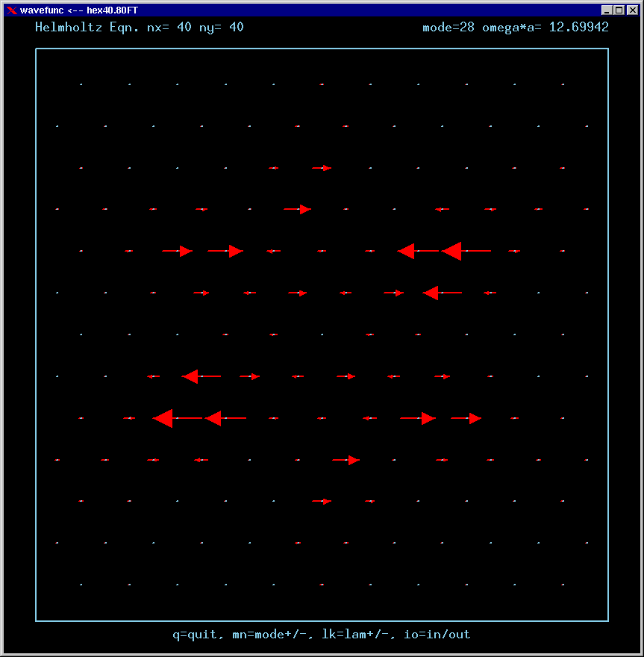Click the "q=quit" hint at the bottom
Viewport: 644px width, 657px height.
point(197,635)
